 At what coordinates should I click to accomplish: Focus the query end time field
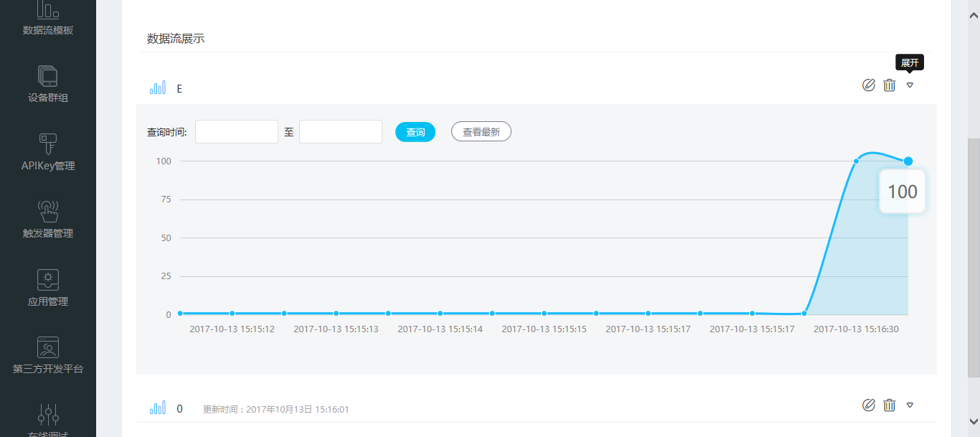pyautogui.click(x=340, y=132)
